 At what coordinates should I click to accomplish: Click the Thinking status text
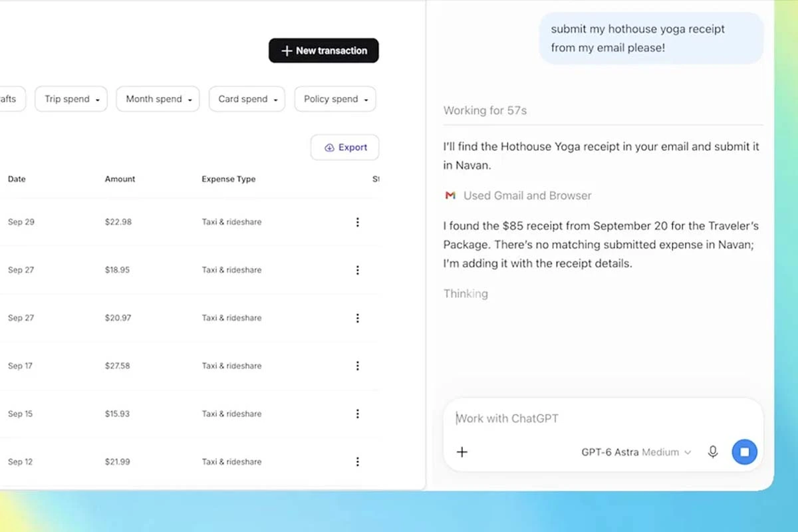click(465, 293)
